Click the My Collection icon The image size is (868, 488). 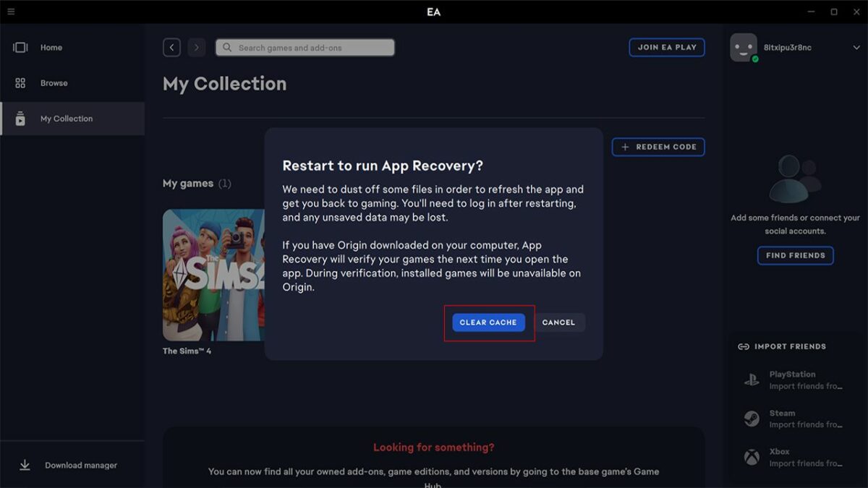tap(20, 119)
